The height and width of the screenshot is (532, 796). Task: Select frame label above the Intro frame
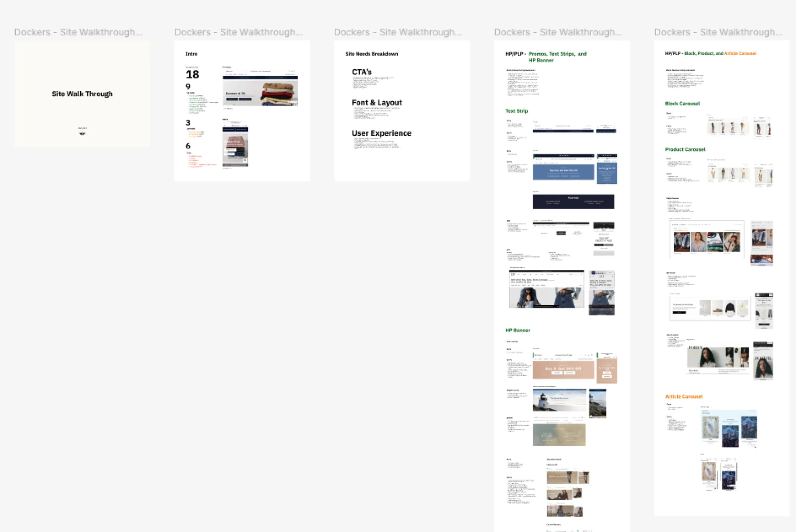click(238, 32)
